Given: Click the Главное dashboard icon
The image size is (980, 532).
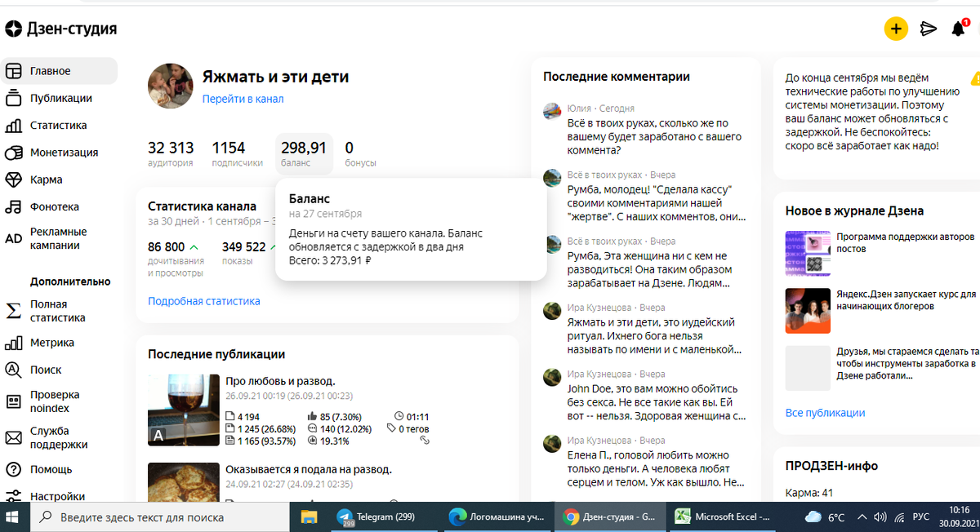Looking at the screenshot, I should [14, 71].
